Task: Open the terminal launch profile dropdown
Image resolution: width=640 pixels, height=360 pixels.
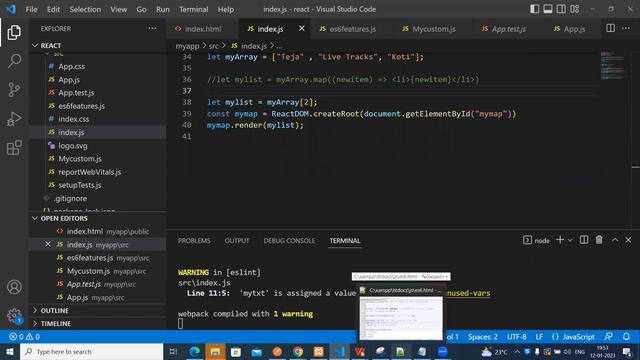Action: click(x=570, y=240)
